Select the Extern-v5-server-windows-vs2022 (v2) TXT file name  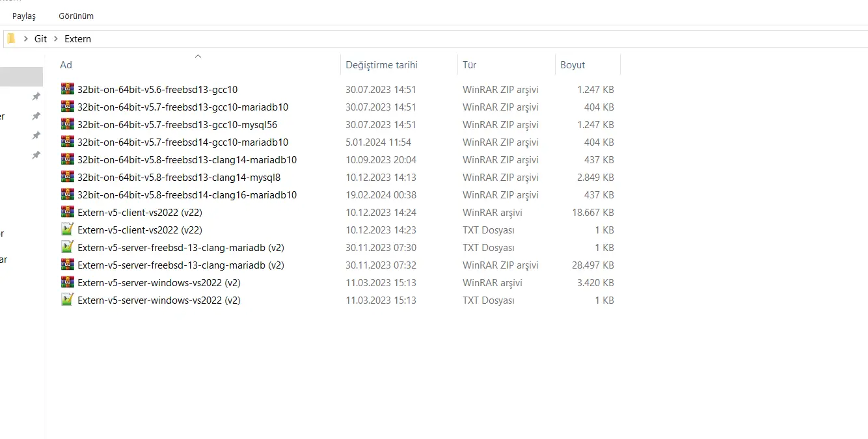[x=159, y=300]
